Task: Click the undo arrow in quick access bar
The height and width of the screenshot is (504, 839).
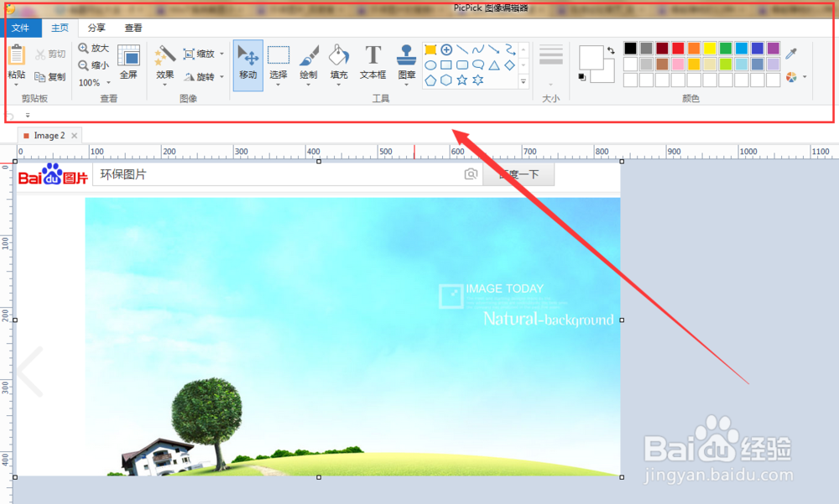Action: tap(10, 116)
